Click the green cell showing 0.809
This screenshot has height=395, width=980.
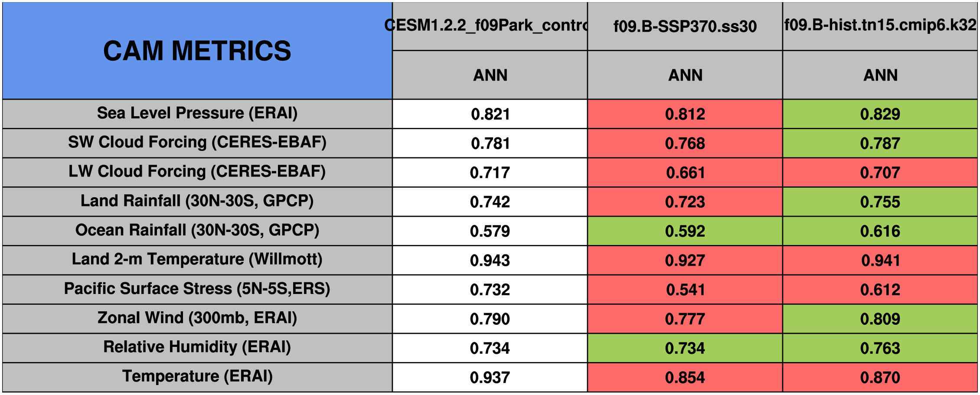point(880,318)
